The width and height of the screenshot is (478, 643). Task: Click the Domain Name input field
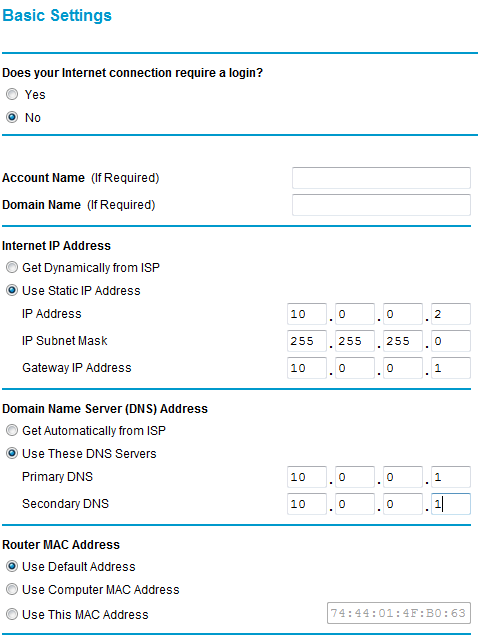[381, 205]
